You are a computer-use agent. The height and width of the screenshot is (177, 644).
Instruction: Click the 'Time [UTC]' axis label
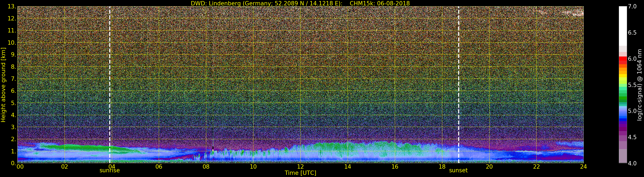[x=300, y=173]
